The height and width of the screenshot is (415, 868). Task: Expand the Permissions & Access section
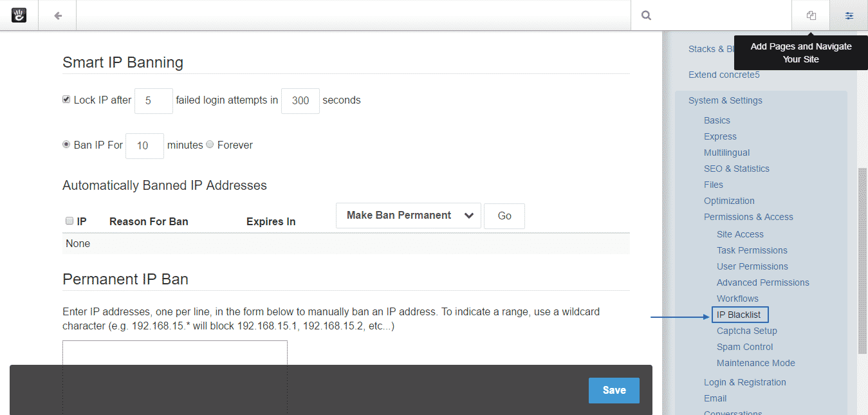click(x=748, y=217)
